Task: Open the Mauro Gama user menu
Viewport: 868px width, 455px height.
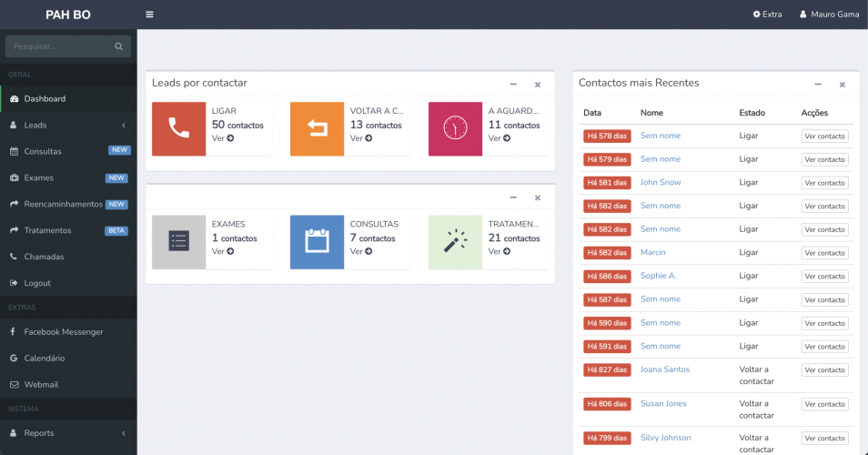Action: pos(829,15)
